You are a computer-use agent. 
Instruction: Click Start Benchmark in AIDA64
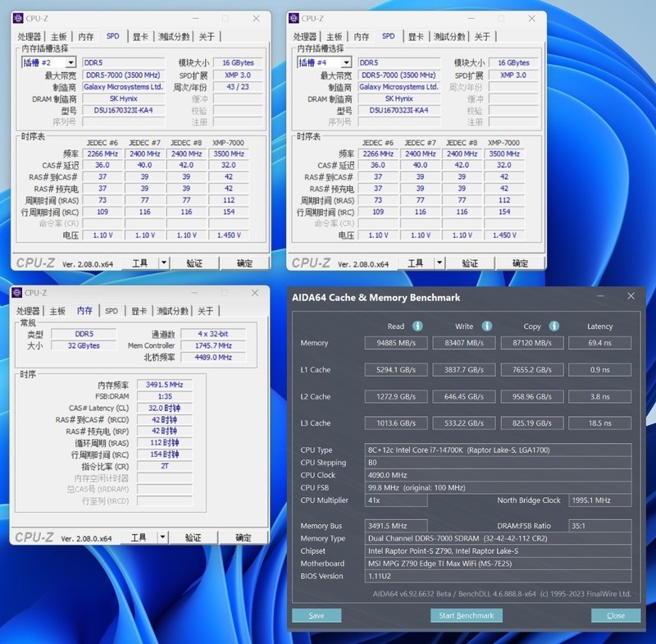[466, 615]
